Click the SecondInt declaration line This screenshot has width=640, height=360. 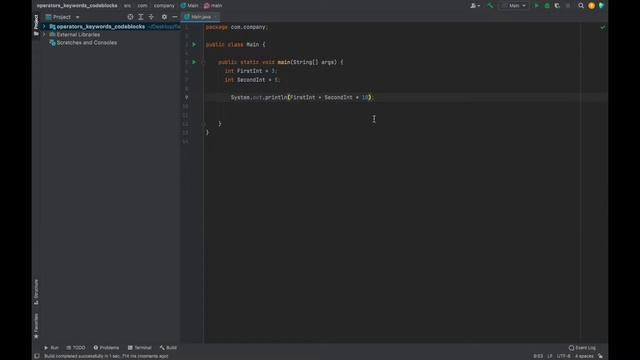point(252,80)
